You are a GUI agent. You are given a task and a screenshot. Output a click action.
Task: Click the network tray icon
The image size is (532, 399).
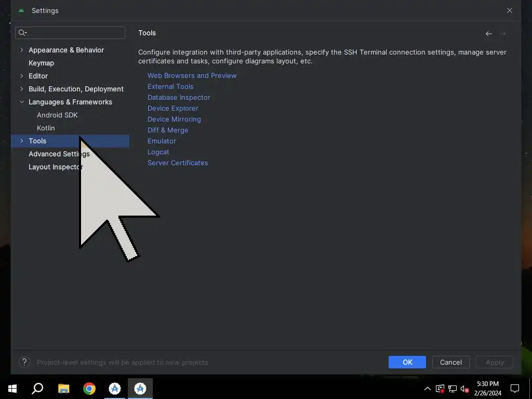click(453, 389)
